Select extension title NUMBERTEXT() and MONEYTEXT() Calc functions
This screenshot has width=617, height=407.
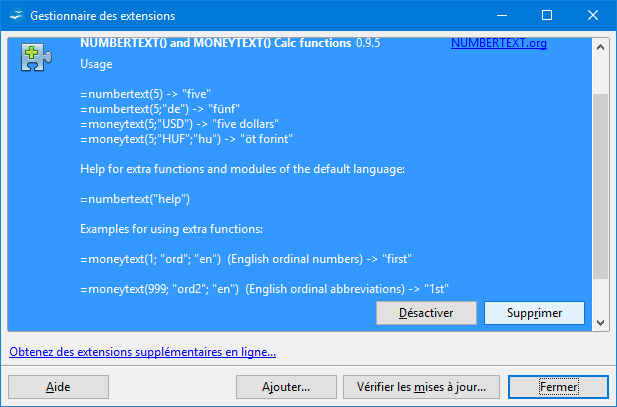[216, 43]
